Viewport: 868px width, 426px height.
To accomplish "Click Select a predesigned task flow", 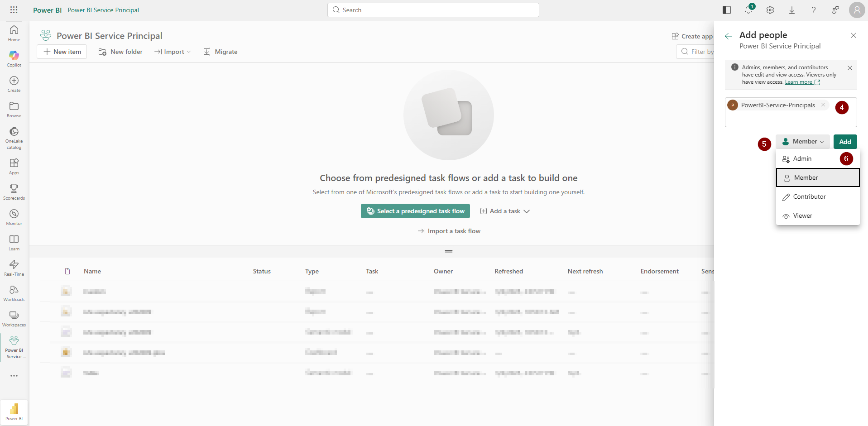I will click(x=415, y=211).
